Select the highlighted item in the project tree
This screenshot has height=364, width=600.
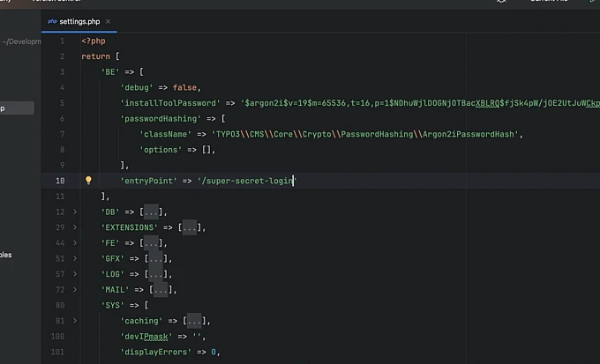(x=16, y=108)
